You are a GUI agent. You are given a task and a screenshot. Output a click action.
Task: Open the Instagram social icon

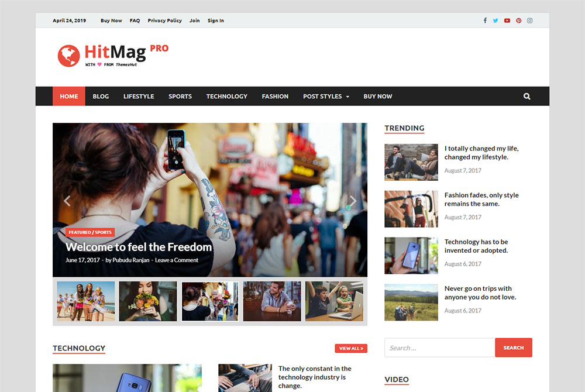tap(530, 20)
